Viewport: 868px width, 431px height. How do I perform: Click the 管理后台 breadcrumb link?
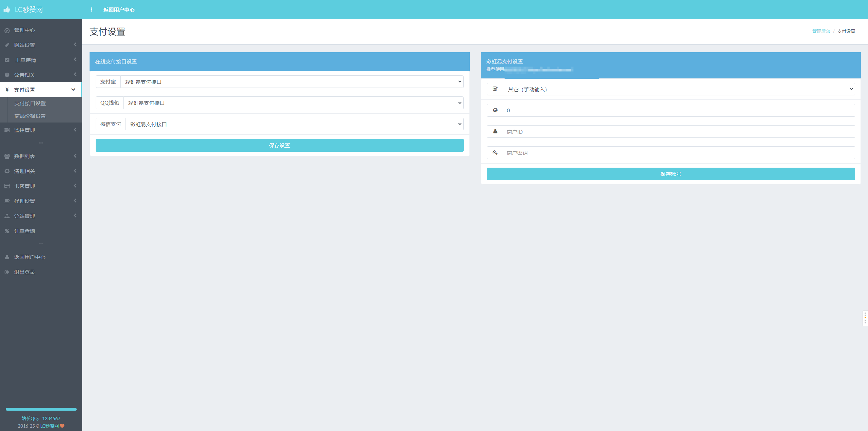point(821,31)
